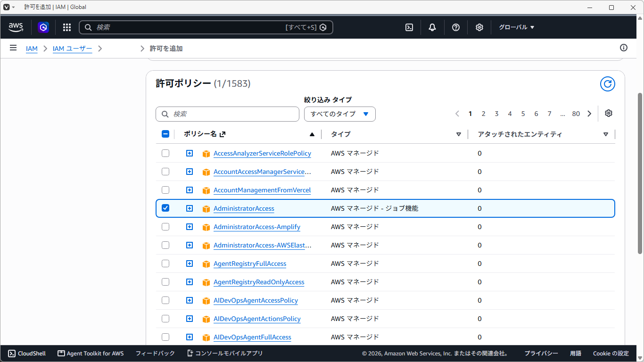Expand the AIDevOpsAgentFullAccess row details
This screenshot has width=644, height=362.
tap(190, 337)
